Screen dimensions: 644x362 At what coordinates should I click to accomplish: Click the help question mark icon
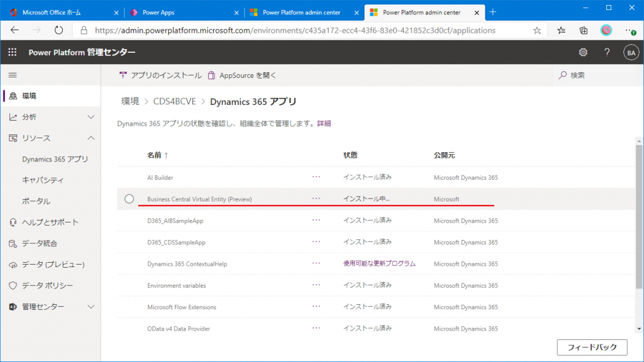click(x=607, y=52)
